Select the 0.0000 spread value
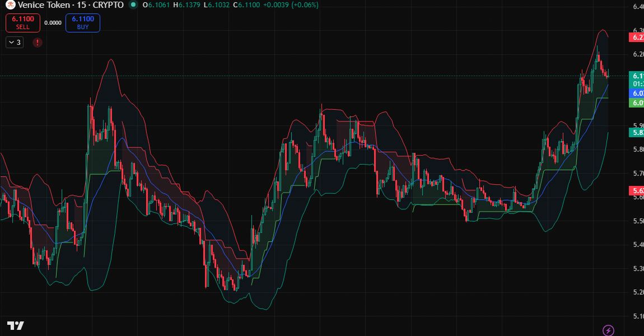The height and width of the screenshot is (336, 644). tap(53, 23)
